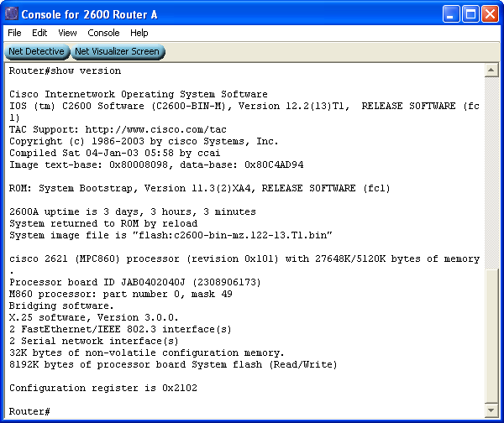Open the View menu
Image resolution: width=504 pixels, height=423 pixels.
click(67, 33)
